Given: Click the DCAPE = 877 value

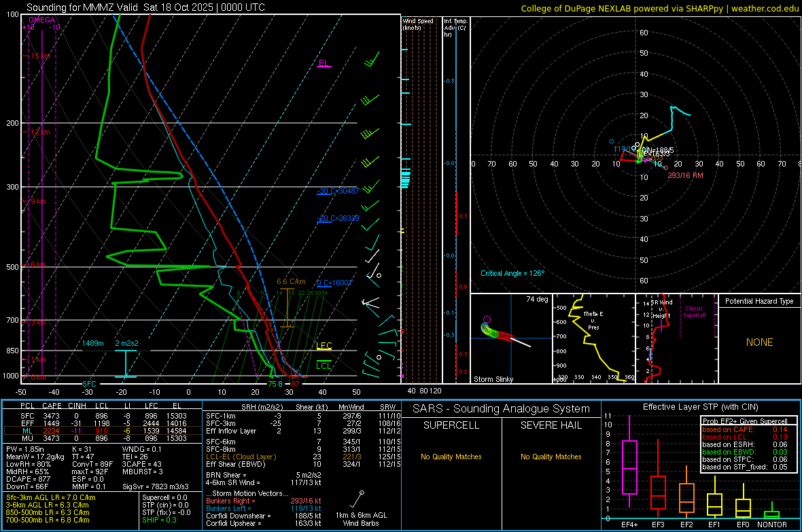Looking at the screenshot, I should (x=28, y=479).
